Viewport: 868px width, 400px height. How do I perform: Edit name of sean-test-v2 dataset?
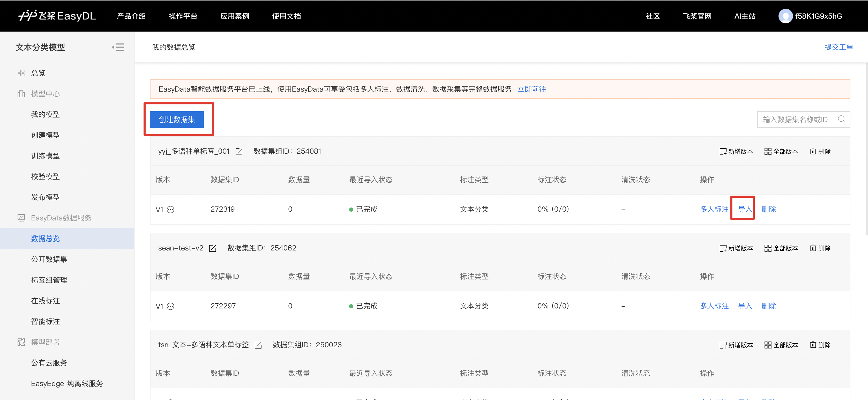pos(213,248)
